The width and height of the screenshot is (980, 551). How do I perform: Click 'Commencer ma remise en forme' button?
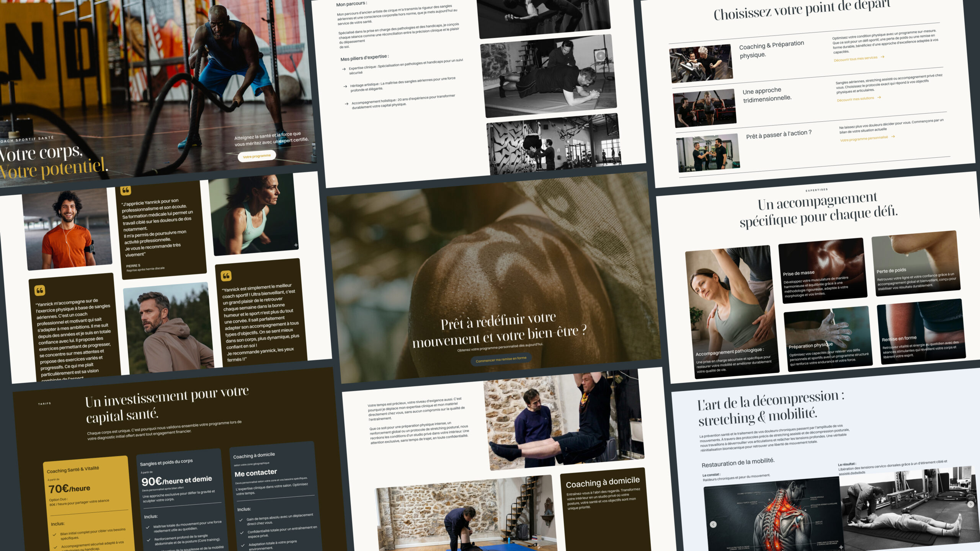click(501, 359)
